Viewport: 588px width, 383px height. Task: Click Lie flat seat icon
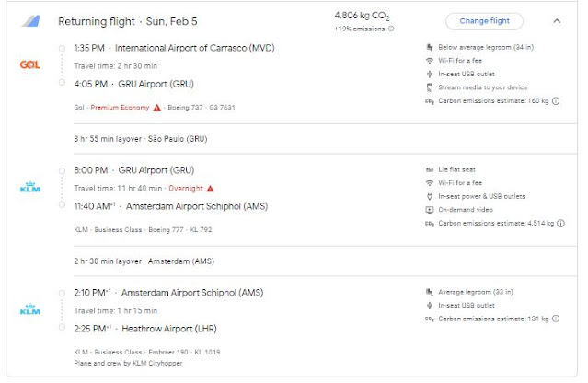431,170
